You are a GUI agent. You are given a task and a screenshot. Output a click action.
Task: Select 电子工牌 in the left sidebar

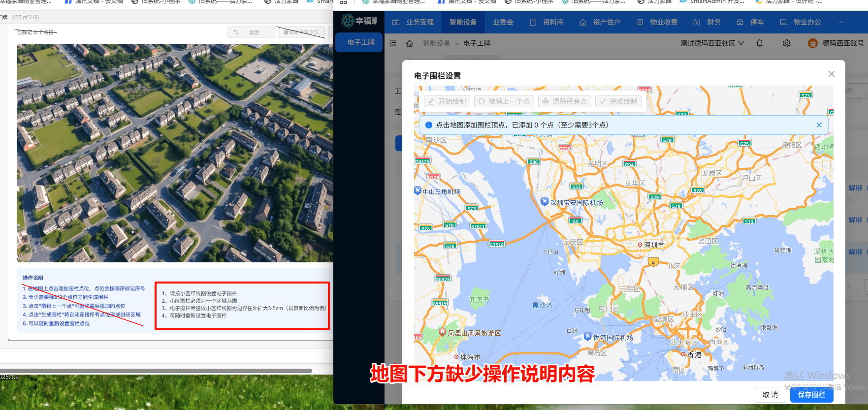[x=359, y=42]
